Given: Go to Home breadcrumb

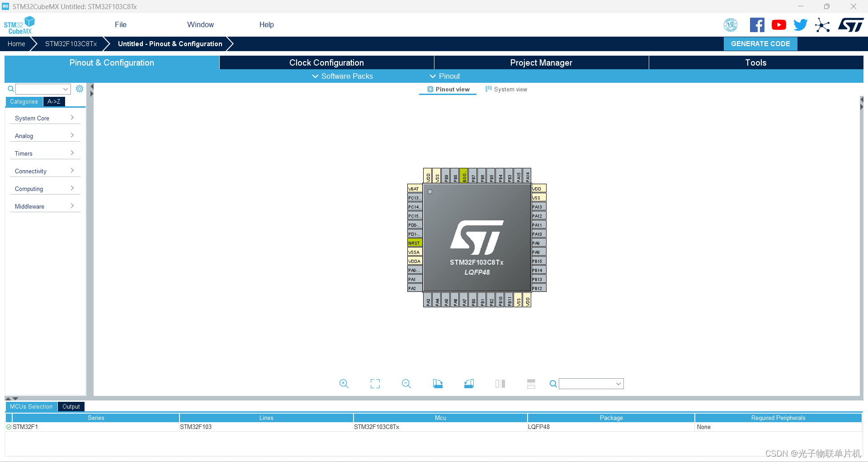Looking at the screenshot, I should point(16,44).
